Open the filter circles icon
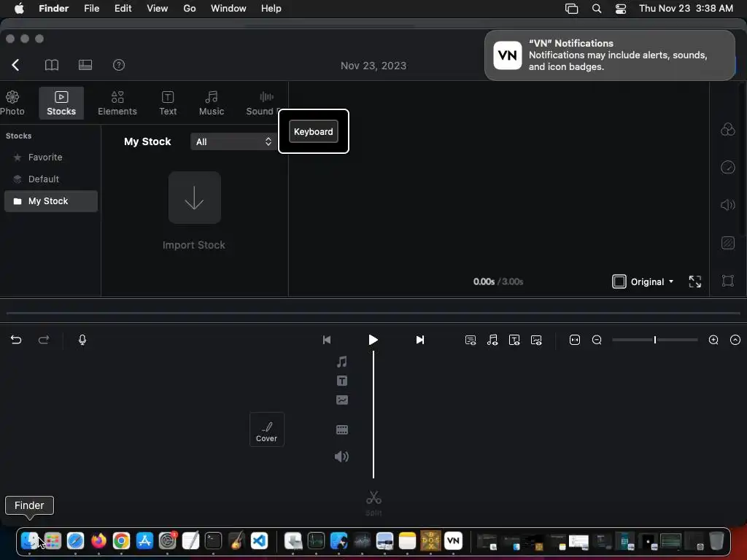The width and height of the screenshot is (747, 560). click(x=727, y=129)
